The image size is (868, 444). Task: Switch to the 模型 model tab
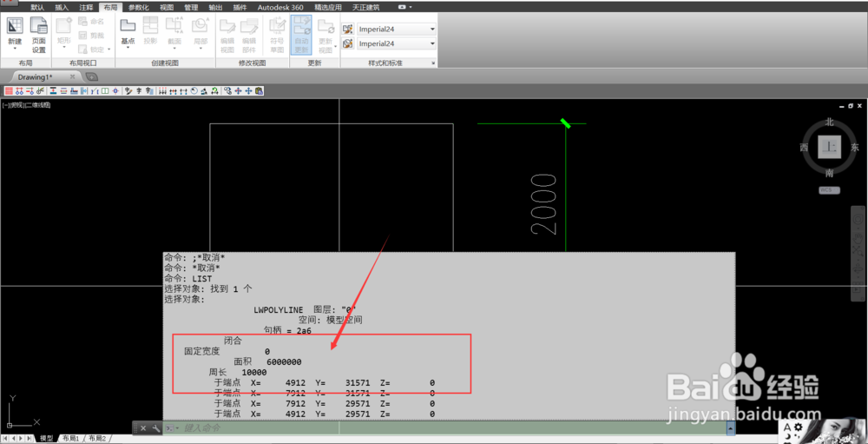46,438
